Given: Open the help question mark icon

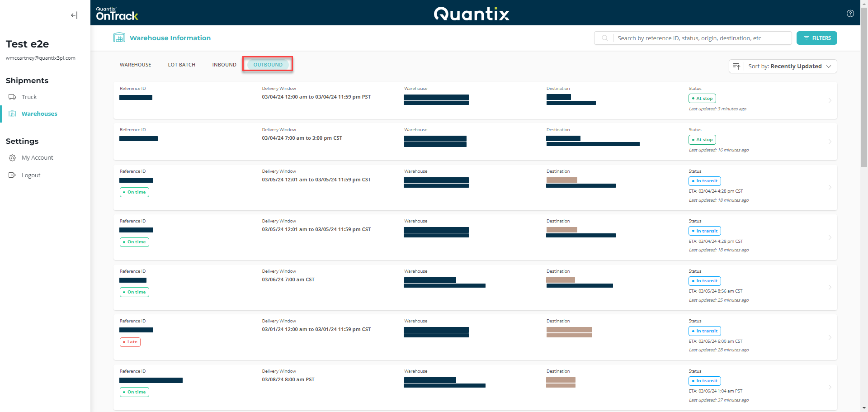Looking at the screenshot, I should [850, 13].
